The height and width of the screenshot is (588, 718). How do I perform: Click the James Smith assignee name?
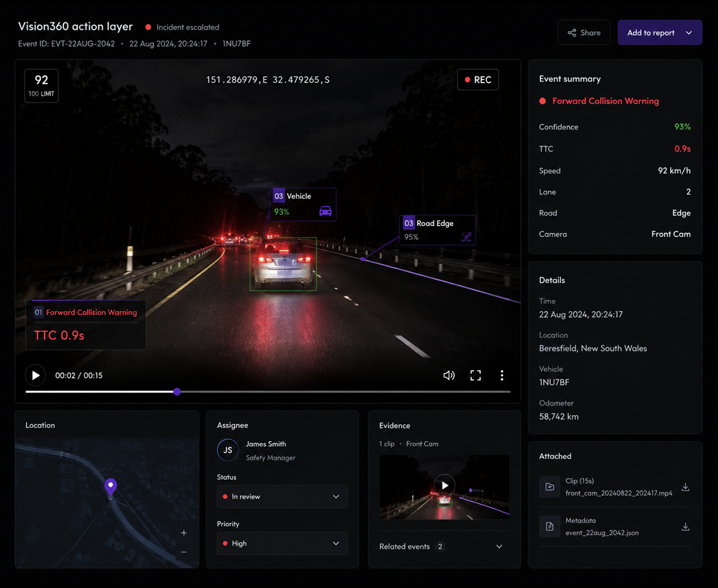tap(266, 444)
